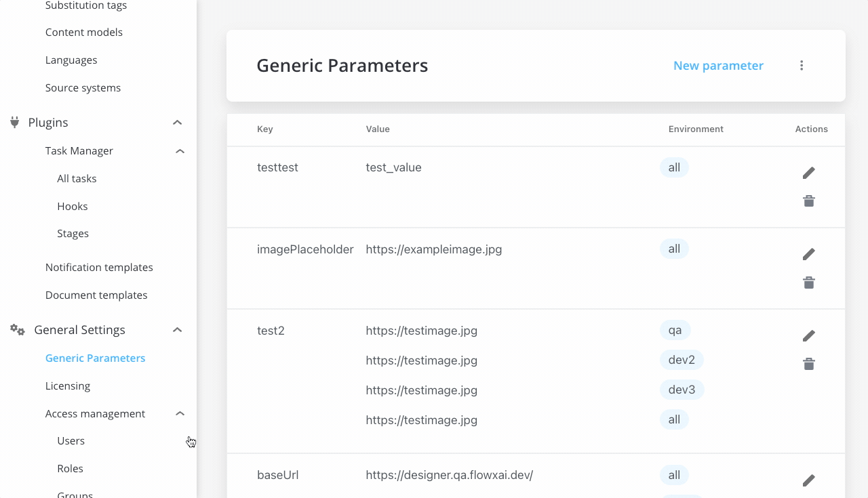Image resolution: width=868 pixels, height=498 pixels.
Task: Open All tasks in the sidebar
Action: pos(77,179)
